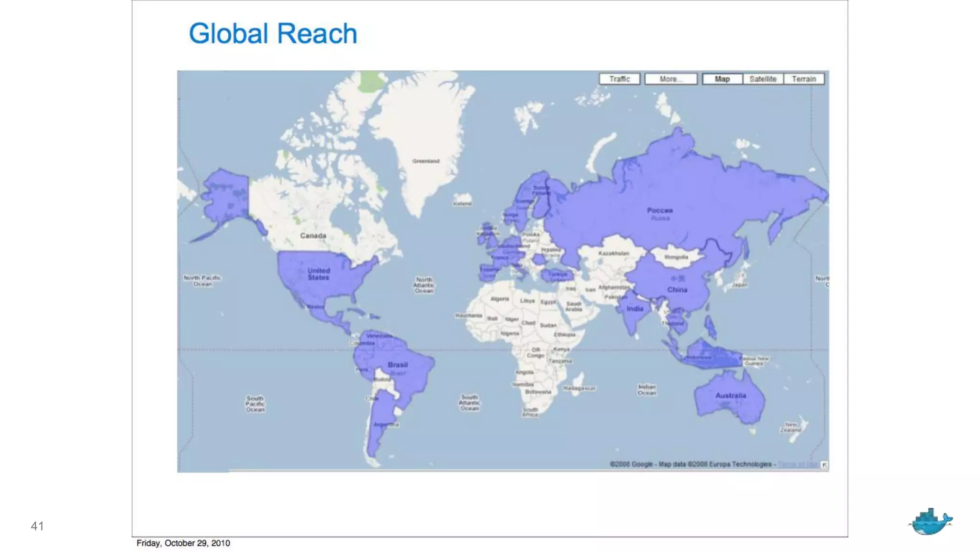The height and width of the screenshot is (551, 980).
Task: Click slide number 41
Action: click(37, 526)
